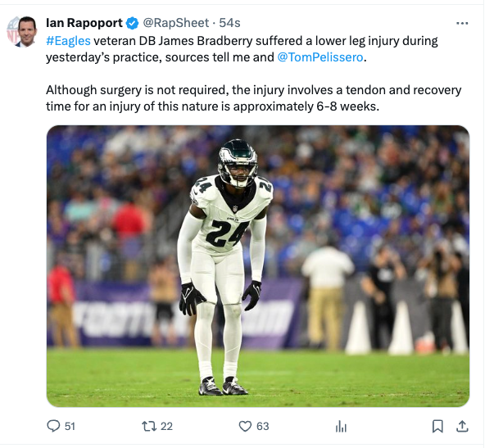Click the 22 reposts count

click(x=166, y=427)
